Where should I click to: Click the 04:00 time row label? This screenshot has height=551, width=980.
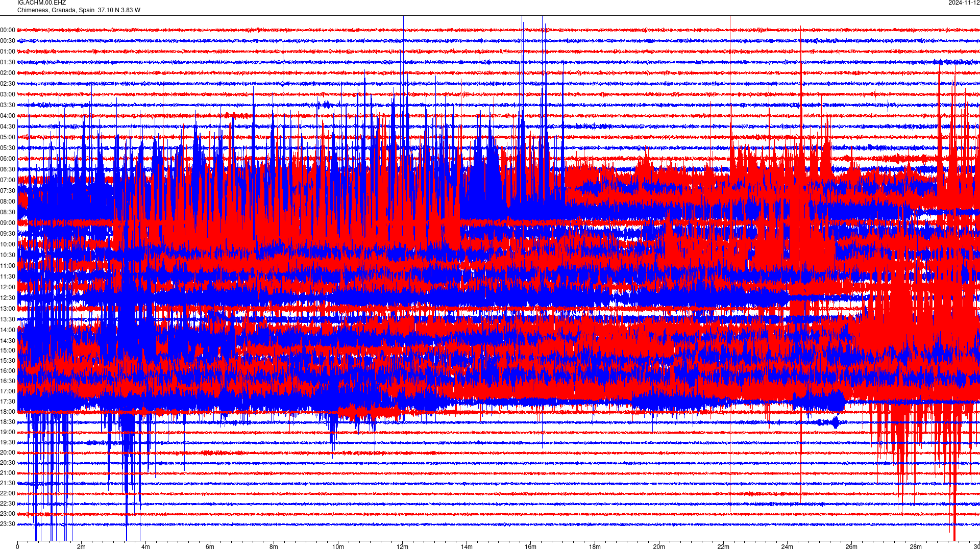click(x=8, y=116)
